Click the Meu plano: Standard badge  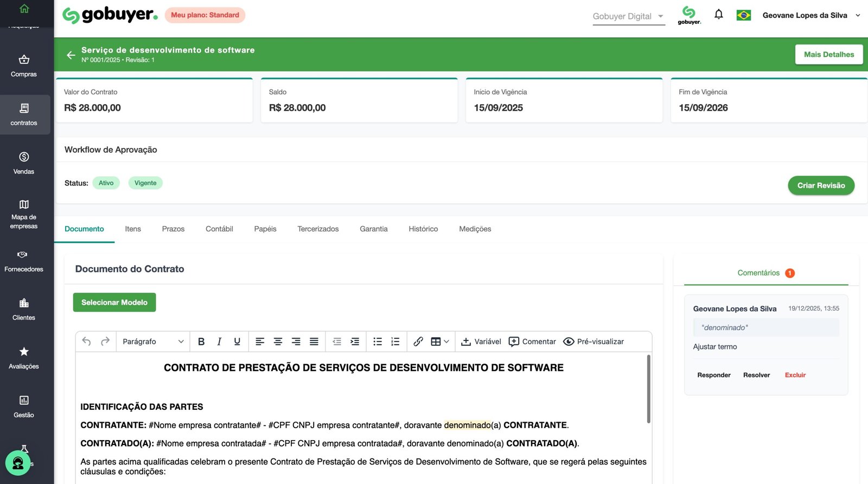click(x=205, y=15)
